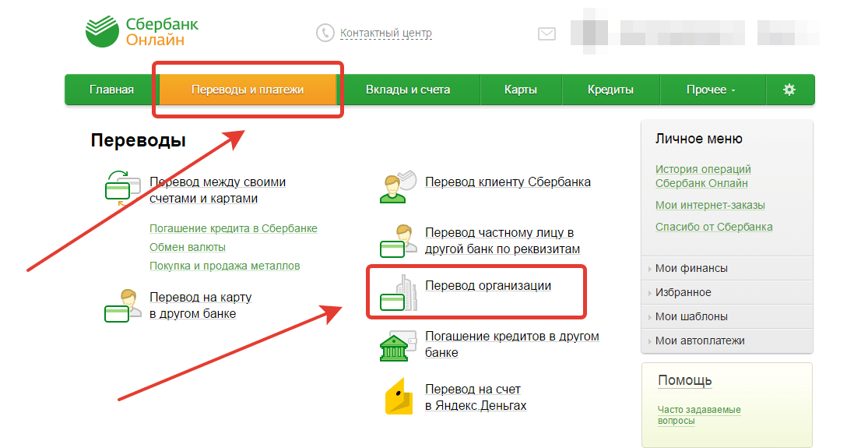The height and width of the screenshot is (448, 868).
Task: Go to the Главная tab
Action: (x=112, y=90)
